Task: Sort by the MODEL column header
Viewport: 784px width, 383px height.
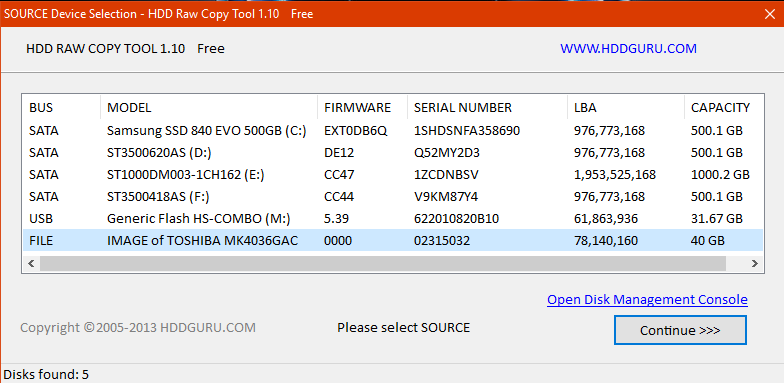Action: pos(209,108)
